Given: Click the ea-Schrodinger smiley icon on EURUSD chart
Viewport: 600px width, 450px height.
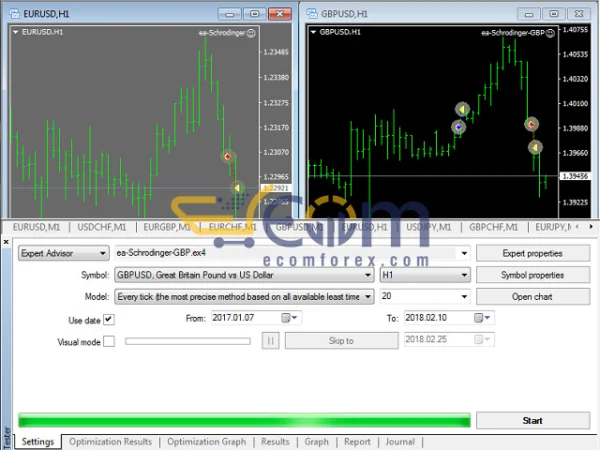Looking at the screenshot, I should [x=251, y=33].
